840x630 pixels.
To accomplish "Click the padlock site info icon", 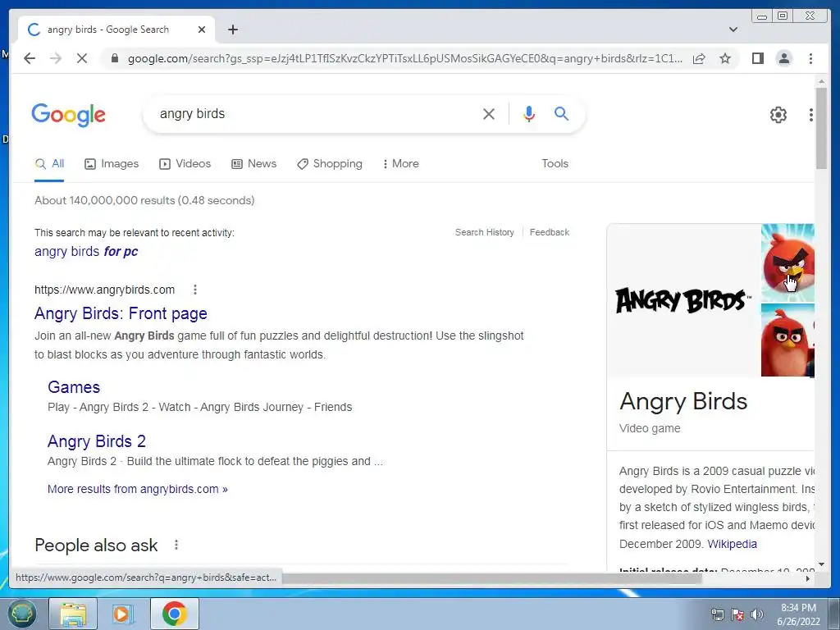I will (114, 58).
